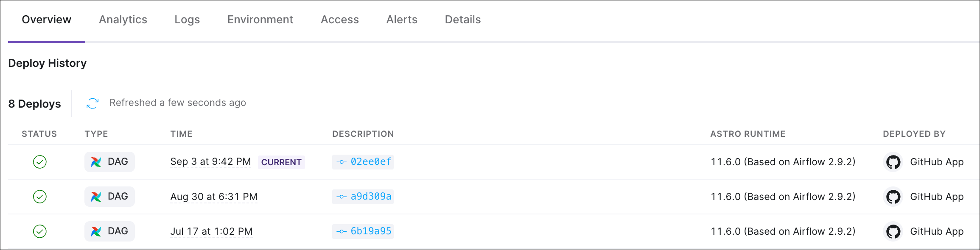Click the green success status icon for Aug 30 deploy
980x250 pixels.
click(x=39, y=197)
